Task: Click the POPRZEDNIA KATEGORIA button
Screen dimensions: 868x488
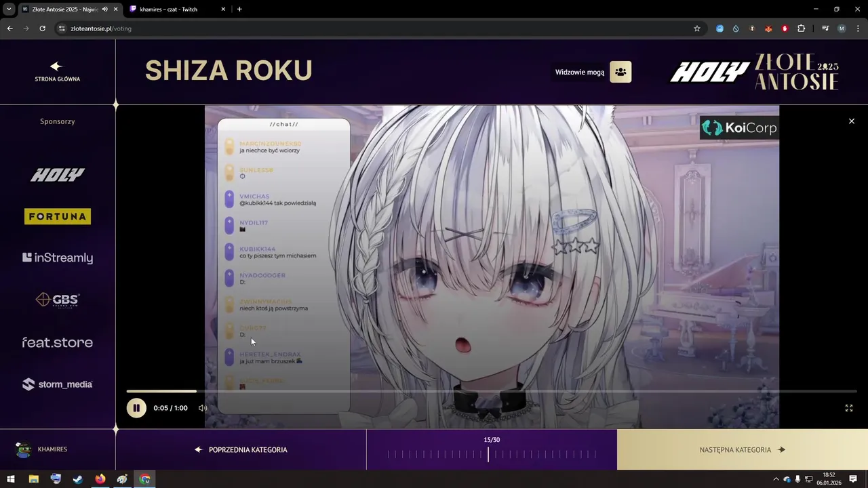Action: coord(241,449)
